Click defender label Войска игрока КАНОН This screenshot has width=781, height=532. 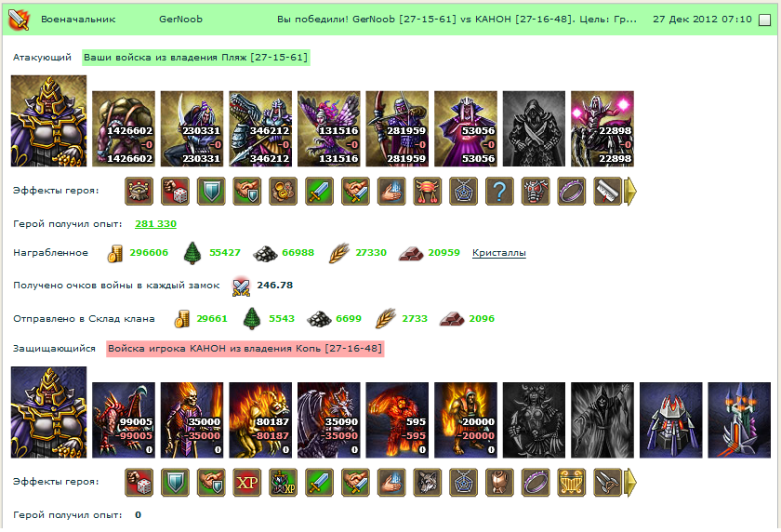click(245, 348)
